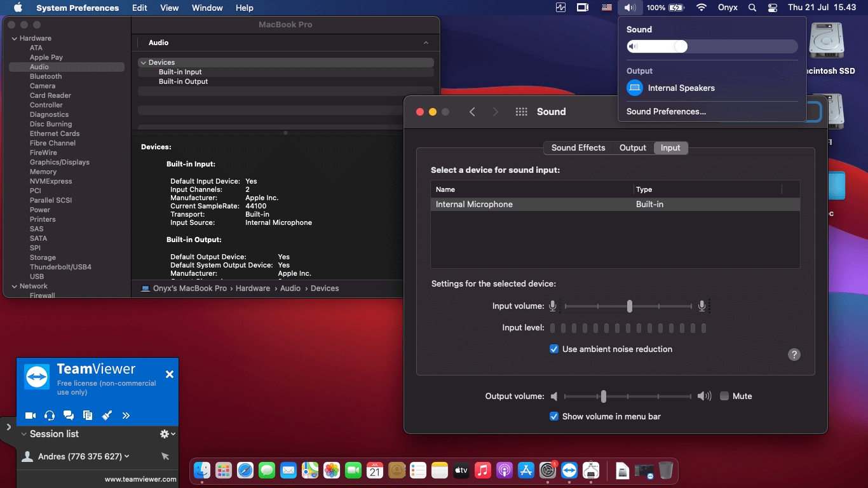Click the TeamViewer headset audio icon
The height and width of the screenshot is (488, 868).
(x=50, y=416)
